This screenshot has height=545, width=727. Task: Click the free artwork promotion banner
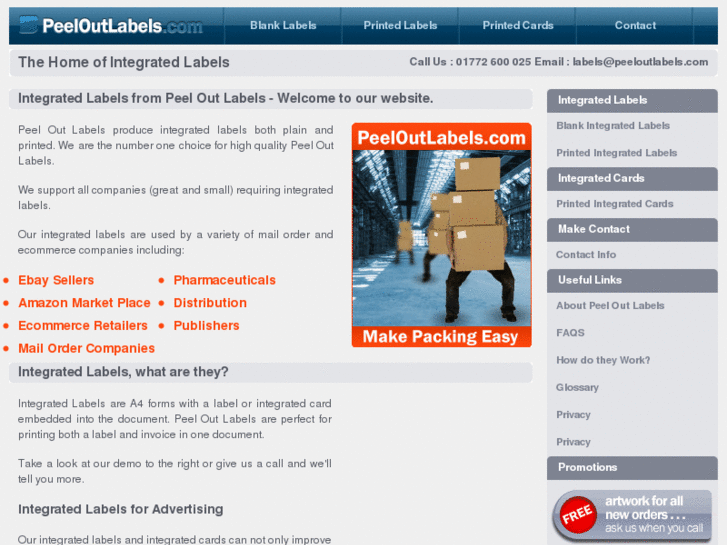pyautogui.click(x=632, y=515)
